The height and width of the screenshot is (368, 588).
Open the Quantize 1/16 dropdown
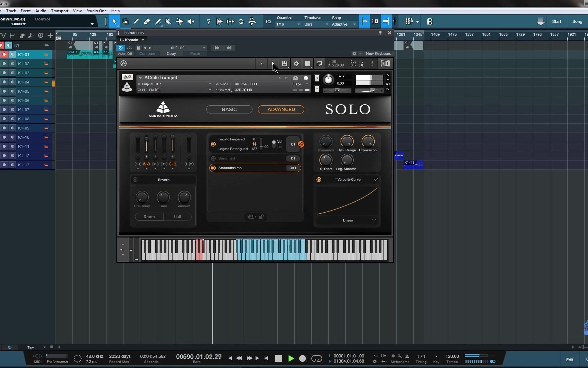(288, 24)
